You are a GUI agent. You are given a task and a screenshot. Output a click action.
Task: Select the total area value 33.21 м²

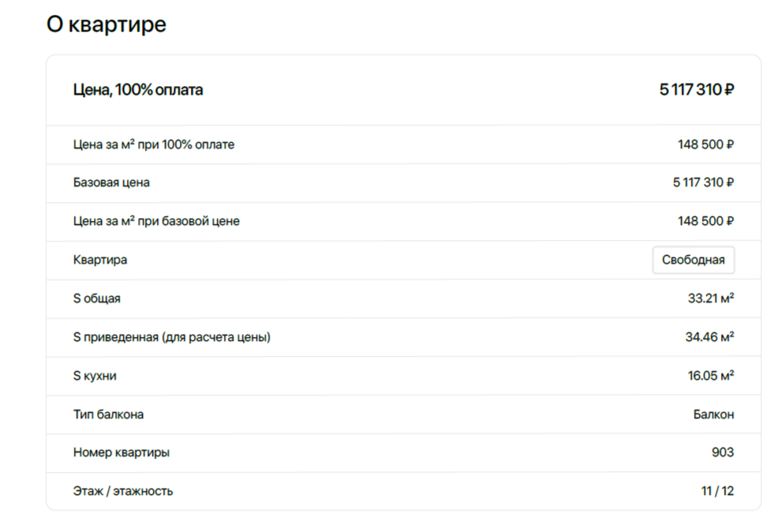pyautogui.click(x=710, y=298)
